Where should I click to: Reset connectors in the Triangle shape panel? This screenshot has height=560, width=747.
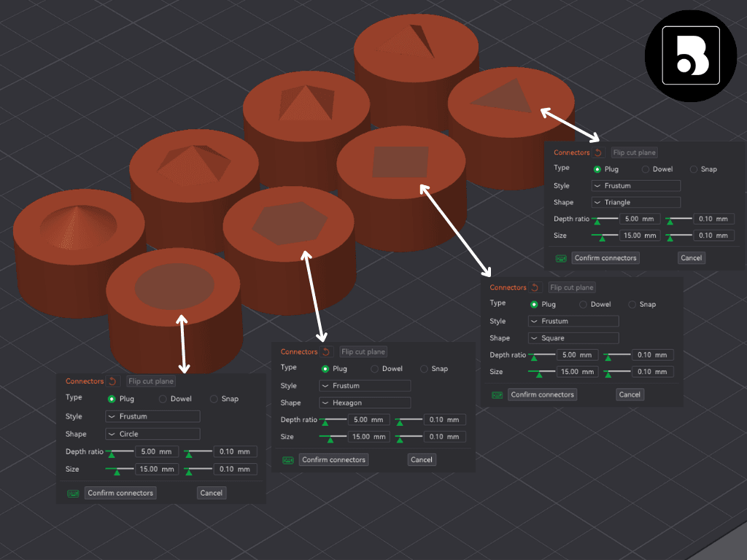(598, 152)
